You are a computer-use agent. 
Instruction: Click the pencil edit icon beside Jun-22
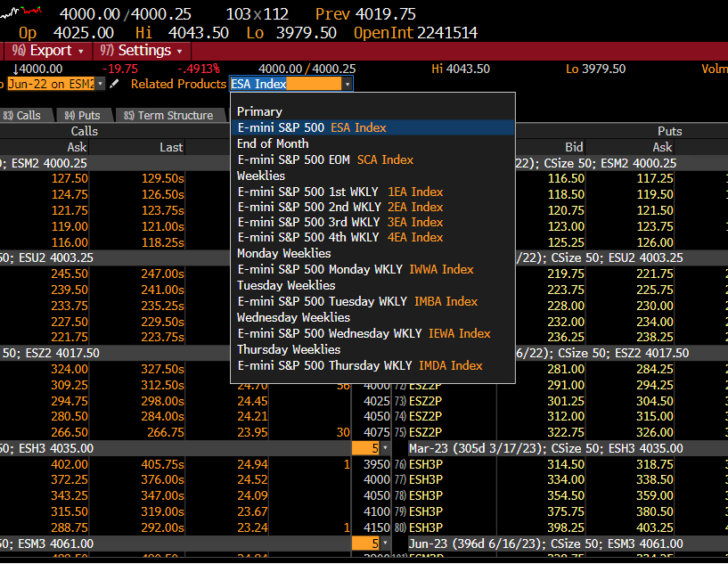114,84
